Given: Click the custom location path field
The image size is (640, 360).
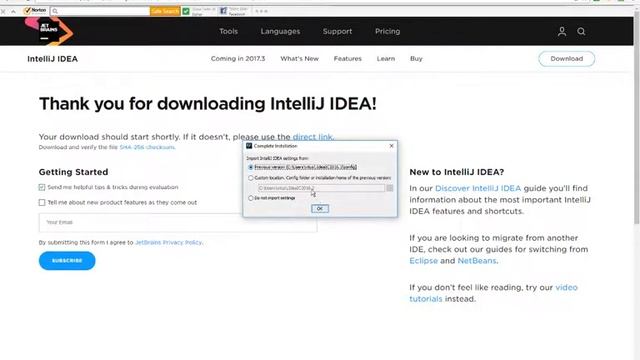Looking at the screenshot, I should [x=321, y=188].
